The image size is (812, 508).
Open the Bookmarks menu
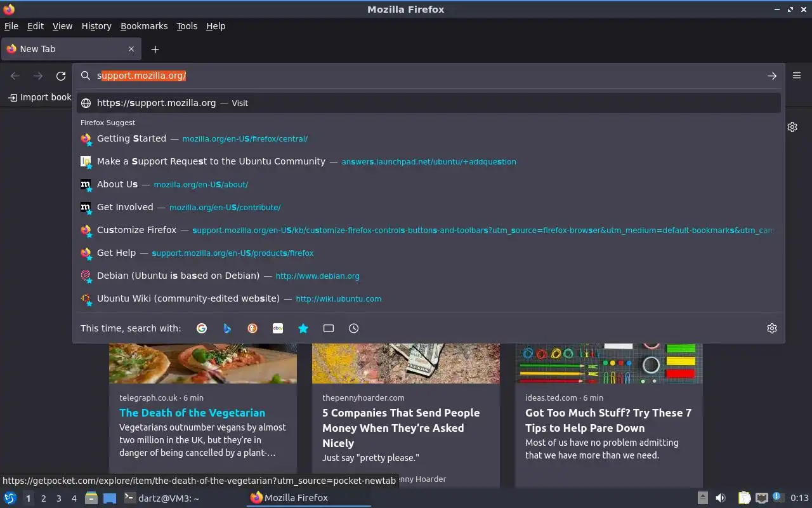144,26
